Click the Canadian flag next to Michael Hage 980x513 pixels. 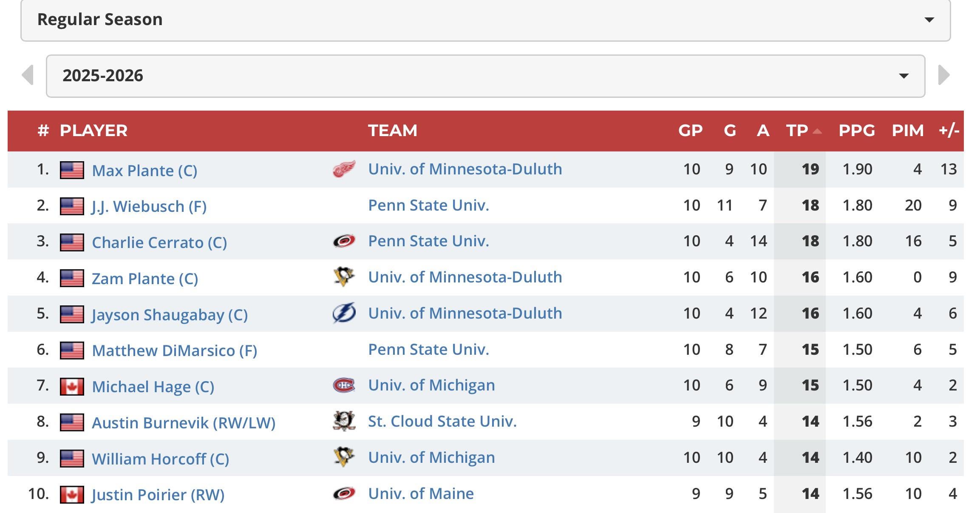pyautogui.click(x=72, y=387)
